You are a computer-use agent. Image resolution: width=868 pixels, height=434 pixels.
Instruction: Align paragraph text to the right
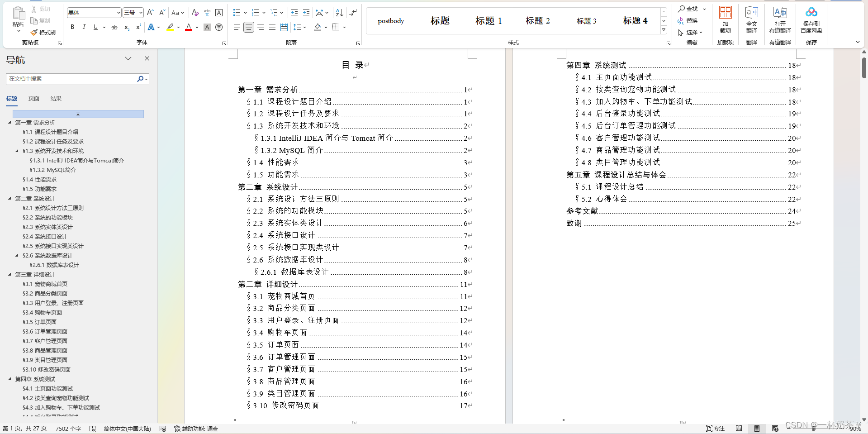pyautogui.click(x=260, y=27)
